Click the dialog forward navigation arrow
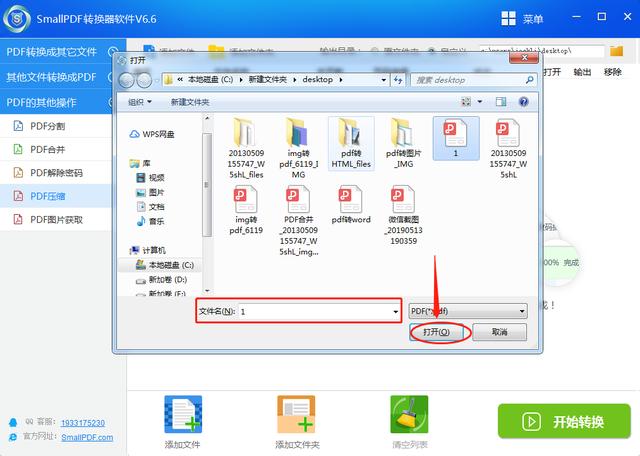Image resolution: width=640 pixels, height=456 pixels. point(144,80)
